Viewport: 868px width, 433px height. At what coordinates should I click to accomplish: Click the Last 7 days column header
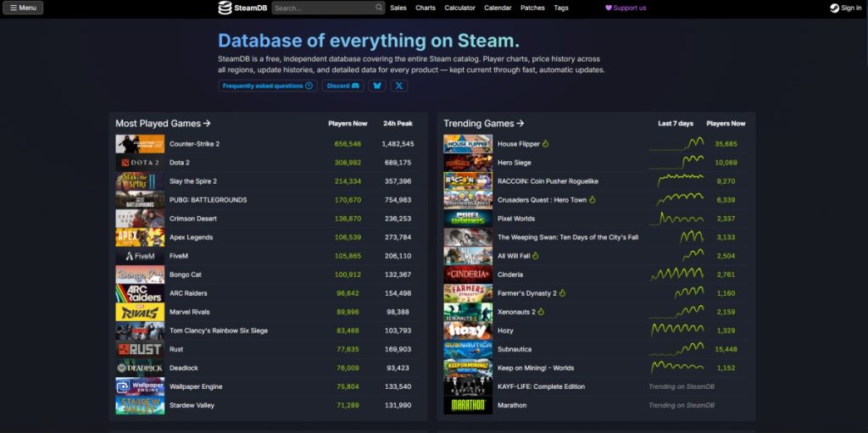(x=676, y=124)
